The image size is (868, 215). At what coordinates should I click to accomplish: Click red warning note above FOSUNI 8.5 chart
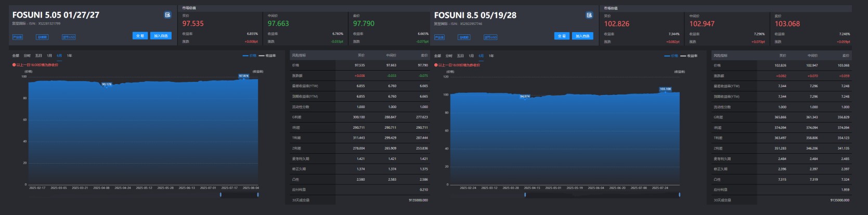click(457, 65)
